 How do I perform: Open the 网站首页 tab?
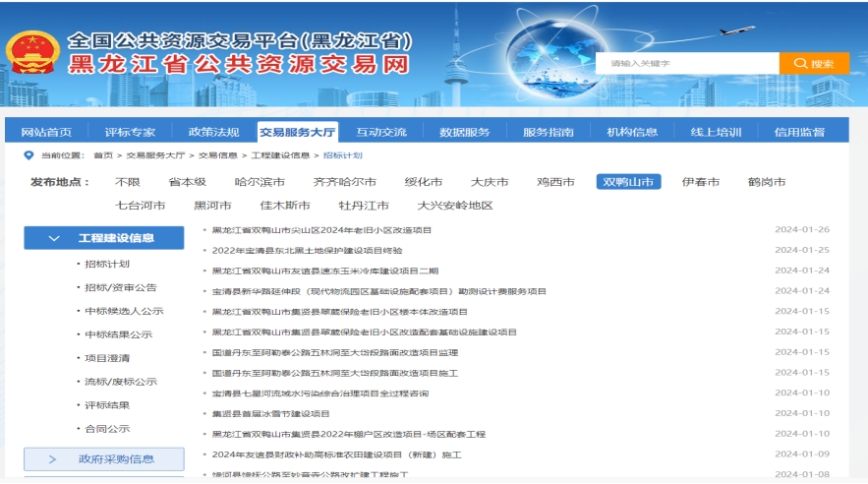point(46,133)
